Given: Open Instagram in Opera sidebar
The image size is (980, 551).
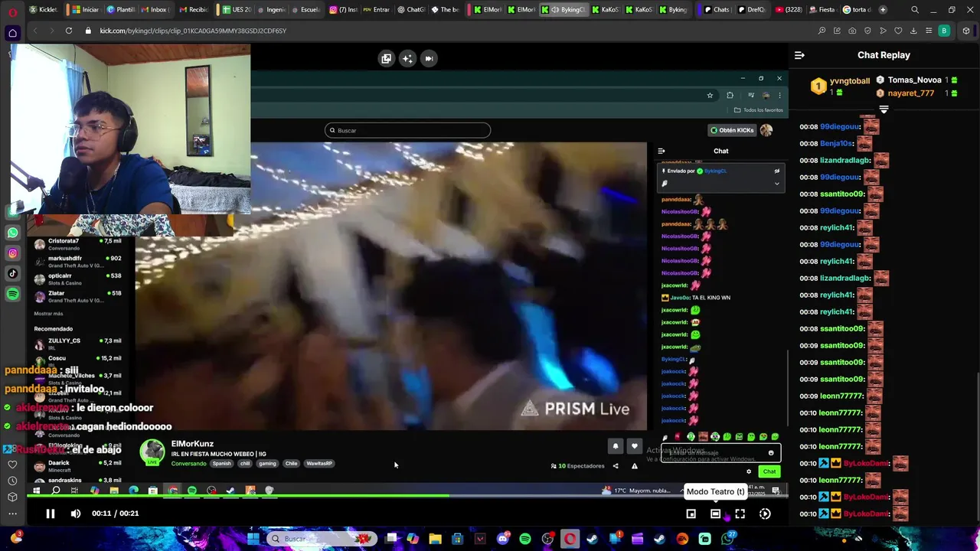Looking at the screenshot, I should (x=12, y=253).
